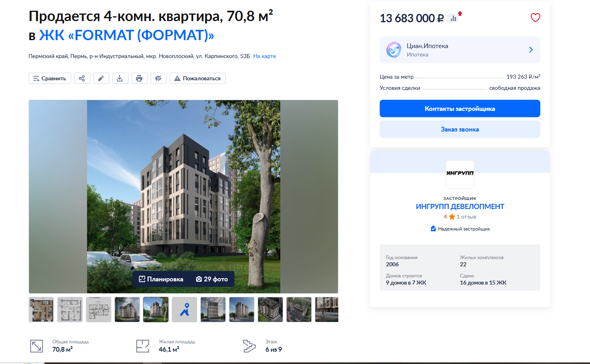Click the floor value 6 из 9
The width and height of the screenshot is (590, 364).
274,349
